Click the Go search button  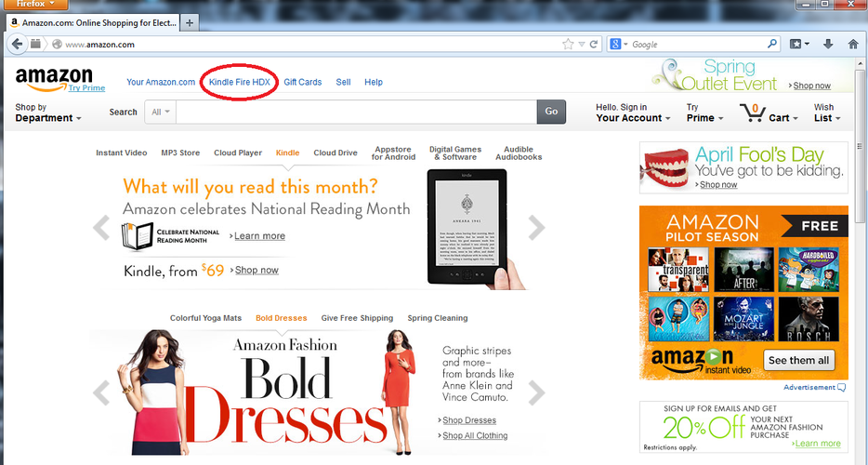pos(551,112)
